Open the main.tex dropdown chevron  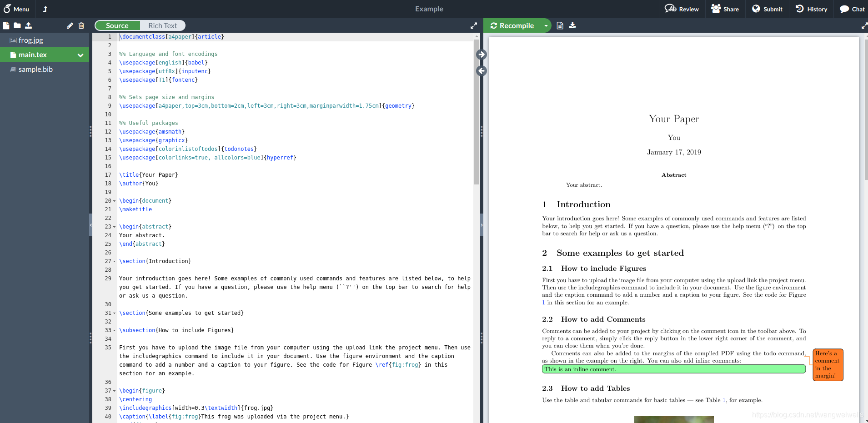pyautogui.click(x=80, y=55)
